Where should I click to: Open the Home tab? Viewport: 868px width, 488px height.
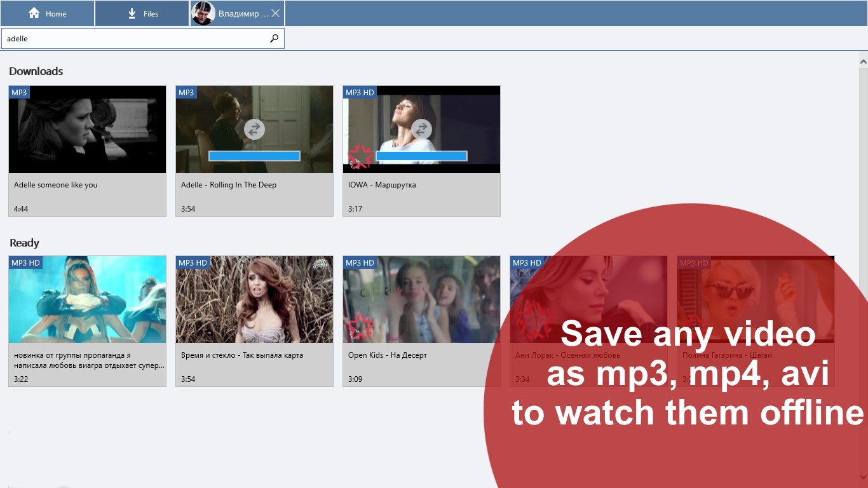point(47,13)
